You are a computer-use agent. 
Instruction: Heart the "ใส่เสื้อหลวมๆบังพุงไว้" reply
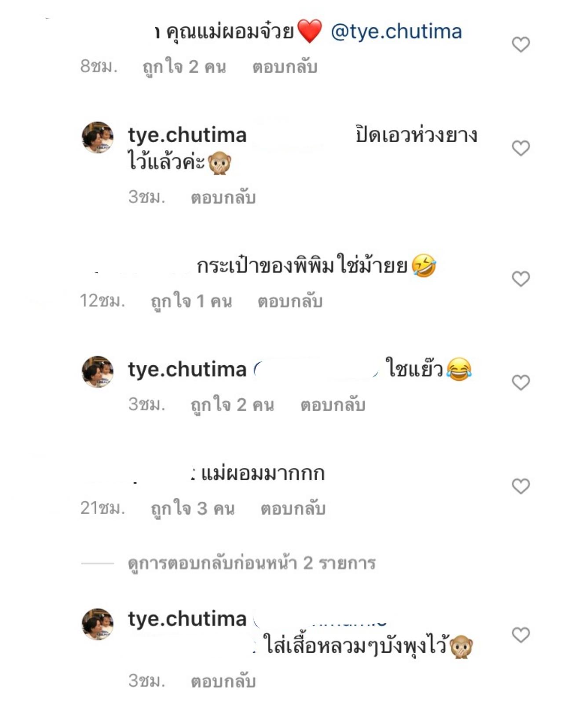click(x=521, y=635)
